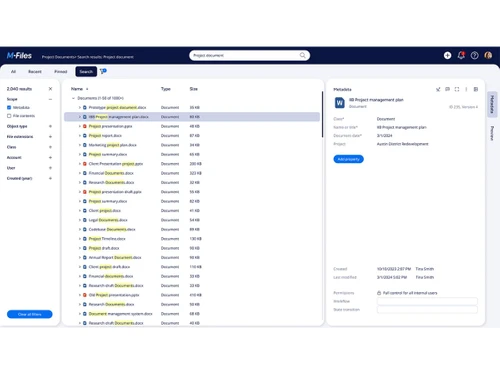Switch to the All tab
Screen dimensions: 500x375
point(13,72)
